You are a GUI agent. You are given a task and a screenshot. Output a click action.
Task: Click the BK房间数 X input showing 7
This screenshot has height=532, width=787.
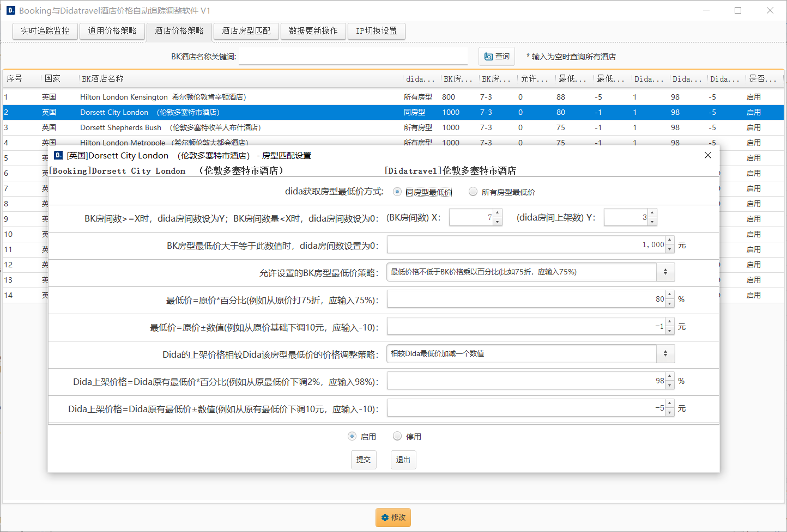(471, 217)
